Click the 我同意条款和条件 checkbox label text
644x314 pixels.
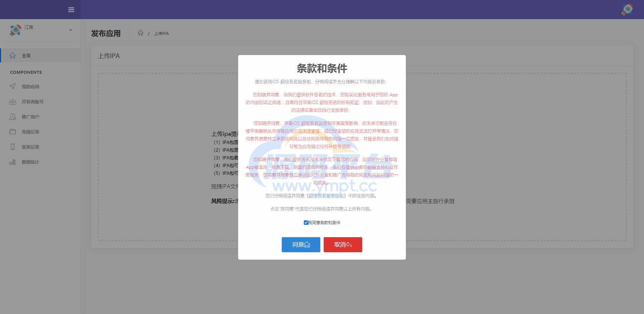[324, 223]
